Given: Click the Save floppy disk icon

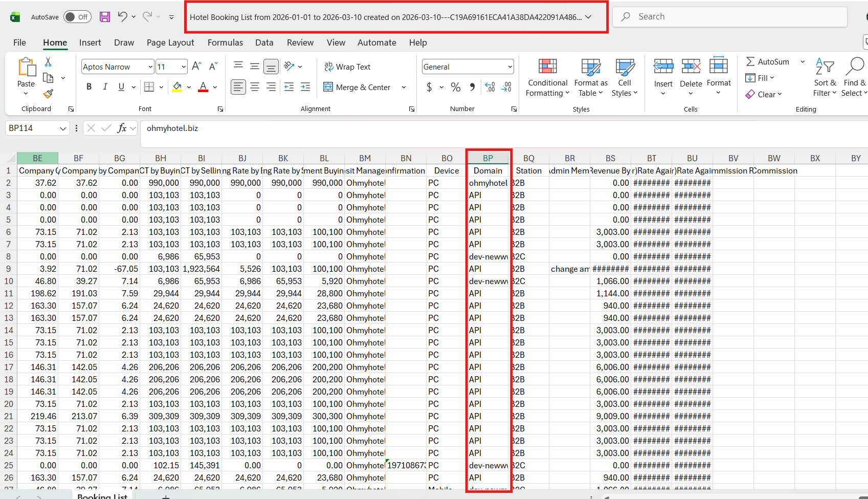Looking at the screenshot, I should pos(105,17).
